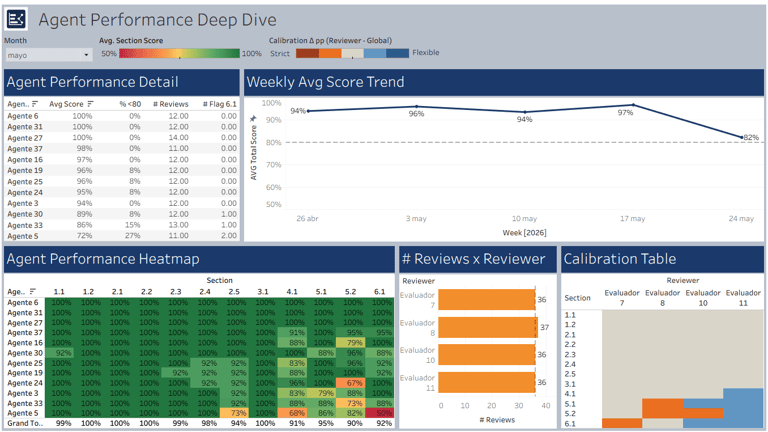Viewport: 768px width, 432px height.
Task: Click the Avg. Section Score gradient legend
Action: 179,53
